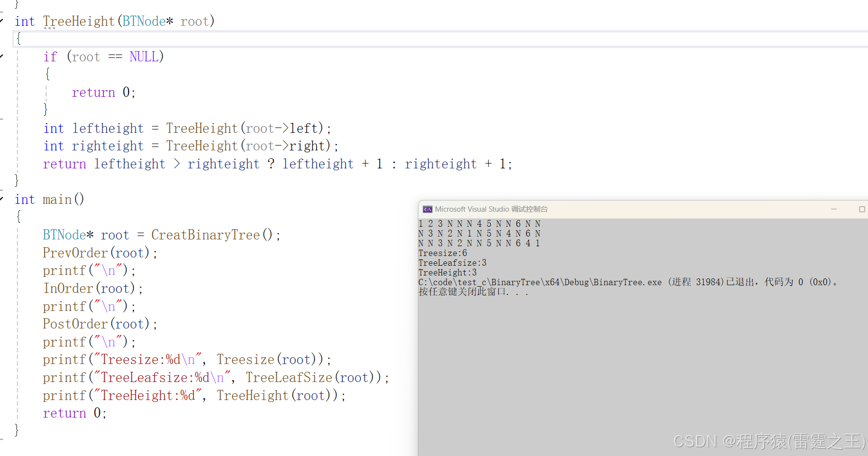This screenshot has width=868, height=456.
Task: Click the debug console window icon
Action: click(x=428, y=209)
